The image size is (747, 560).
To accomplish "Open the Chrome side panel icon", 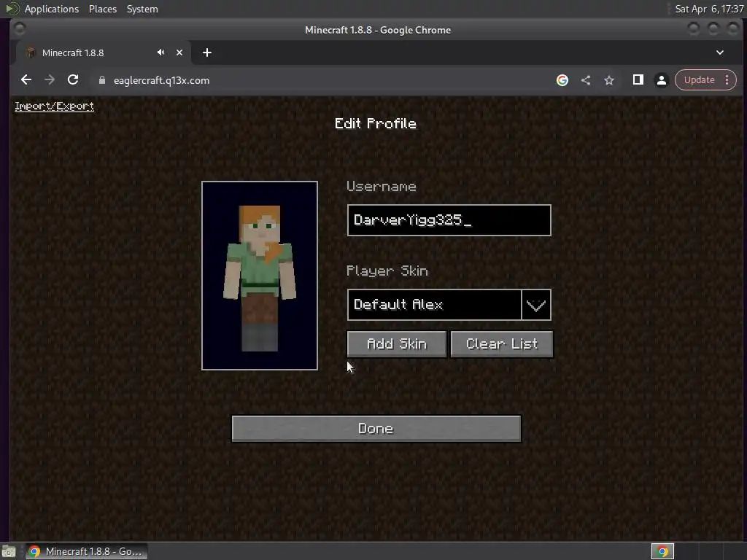I will (638, 80).
